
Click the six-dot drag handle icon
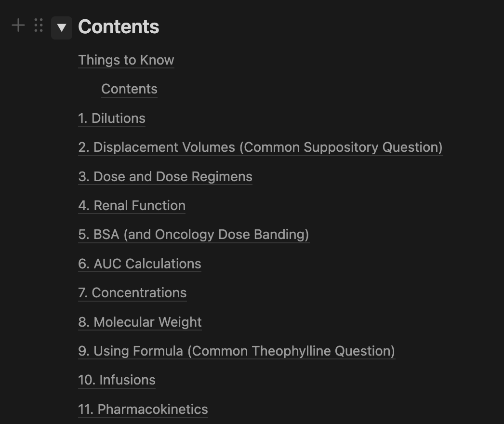(39, 26)
